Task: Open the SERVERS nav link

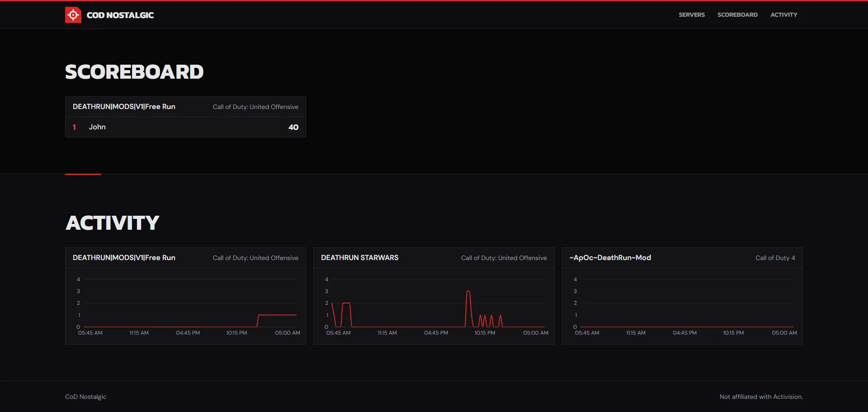Action: [692, 15]
